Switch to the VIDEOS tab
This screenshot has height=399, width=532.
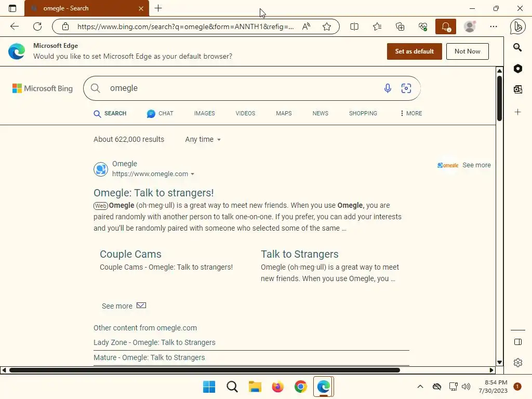point(245,113)
